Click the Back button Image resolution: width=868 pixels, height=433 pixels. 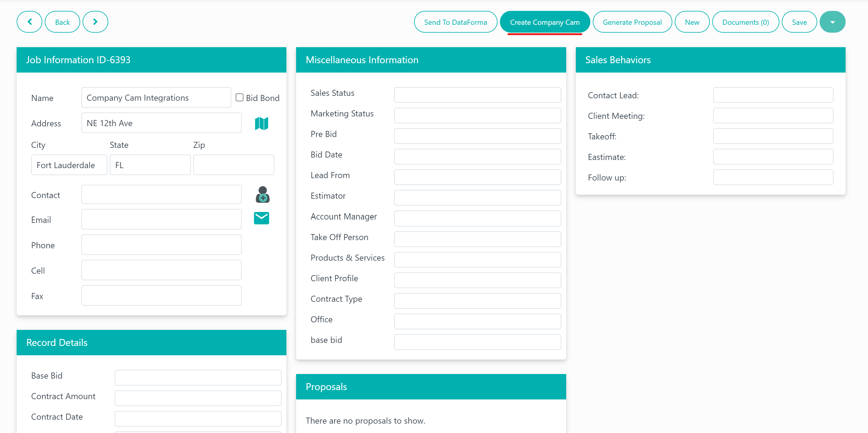62,22
